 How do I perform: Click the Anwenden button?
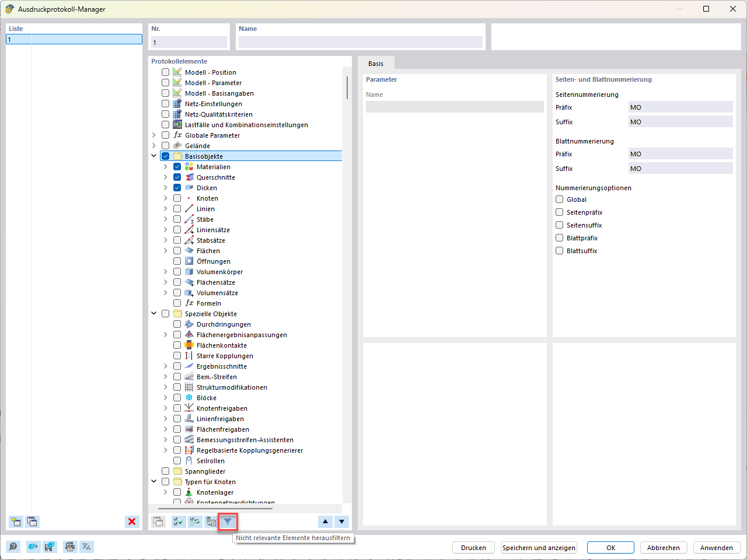pyautogui.click(x=717, y=548)
